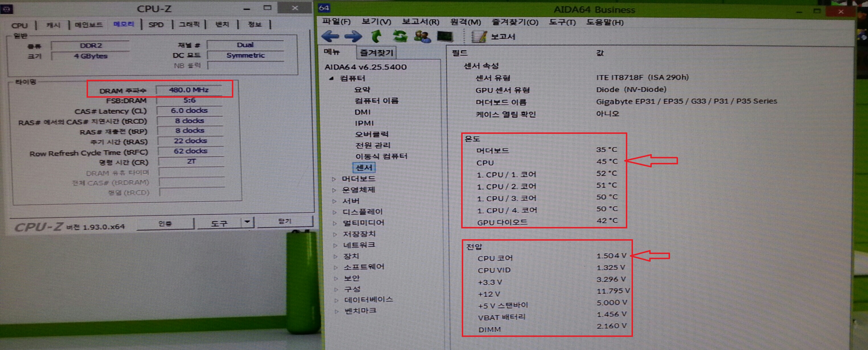This screenshot has width=868, height=350.
Task: Click the AIDA64 refresh icon
Action: click(x=400, y=36)
